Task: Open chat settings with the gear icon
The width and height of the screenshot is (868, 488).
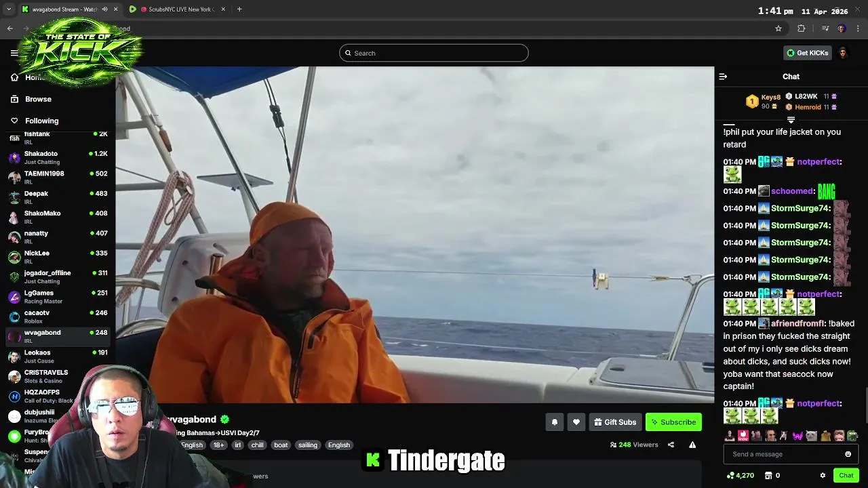Action: [x=823, y=476]
